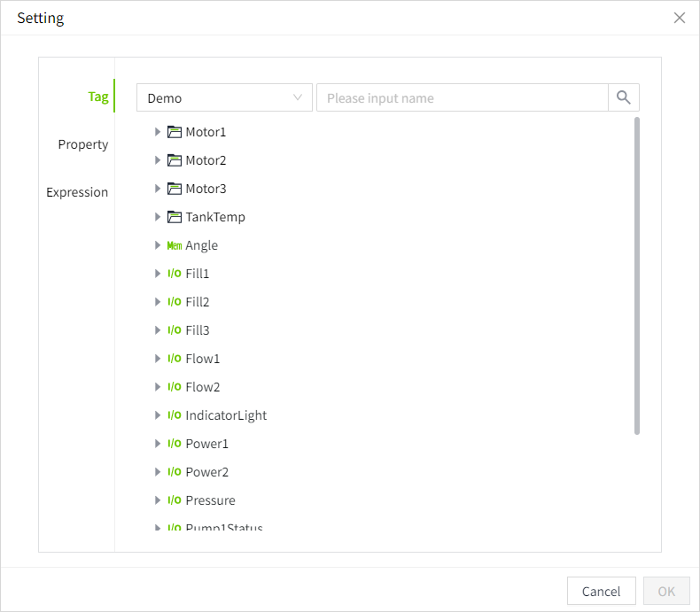Select the Fill3 tag item
The height and width of the screenshot is (612, 700).
pyautogui.click(x=198, y=330)
